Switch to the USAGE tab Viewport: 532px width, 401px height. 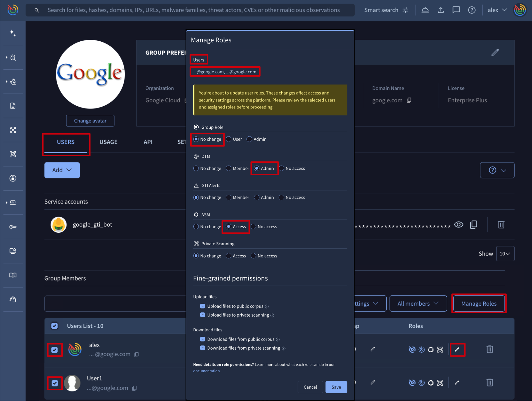click(109, 142)
